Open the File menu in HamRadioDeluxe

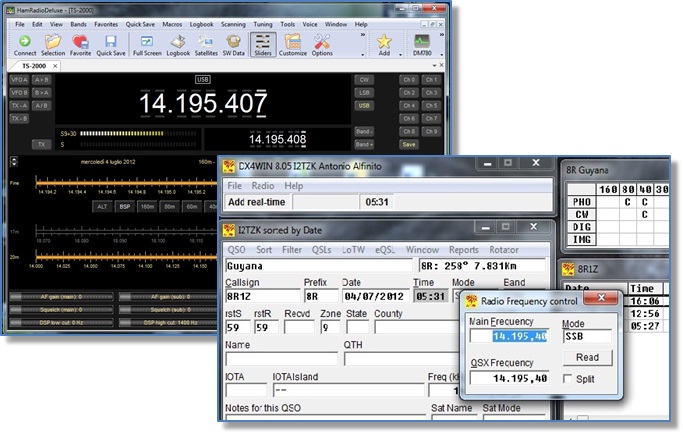[x=20, y=24]
